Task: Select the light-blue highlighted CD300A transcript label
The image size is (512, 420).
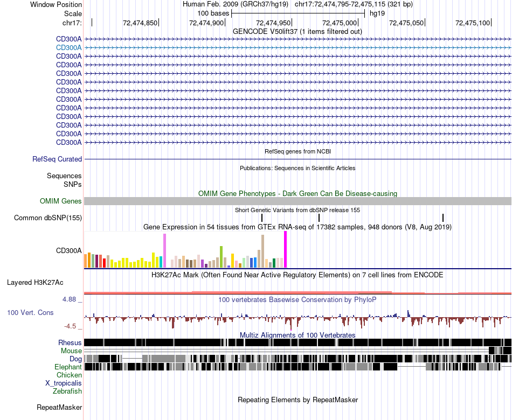Action: (68, 47)
